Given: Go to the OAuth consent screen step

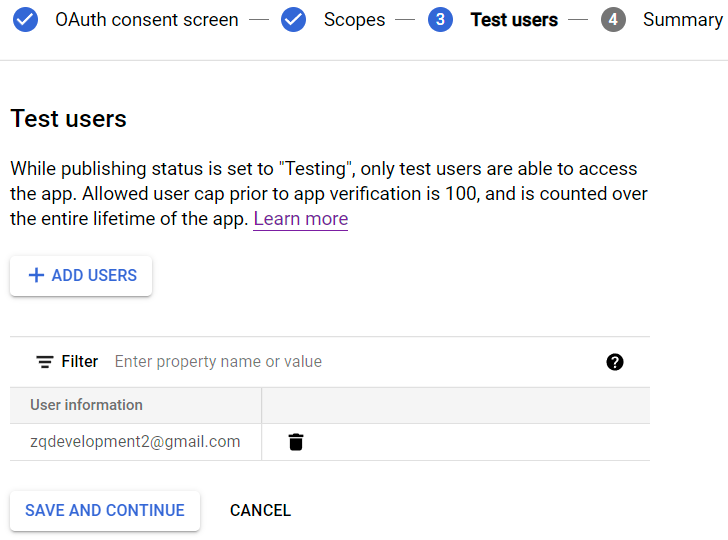Looking at the screenshot, I should point(146,20).
